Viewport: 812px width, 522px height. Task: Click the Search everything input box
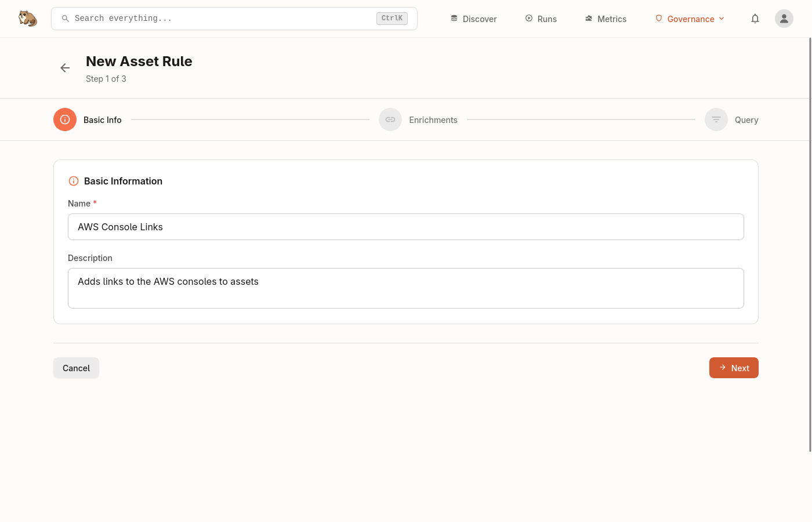click(220, 19)
